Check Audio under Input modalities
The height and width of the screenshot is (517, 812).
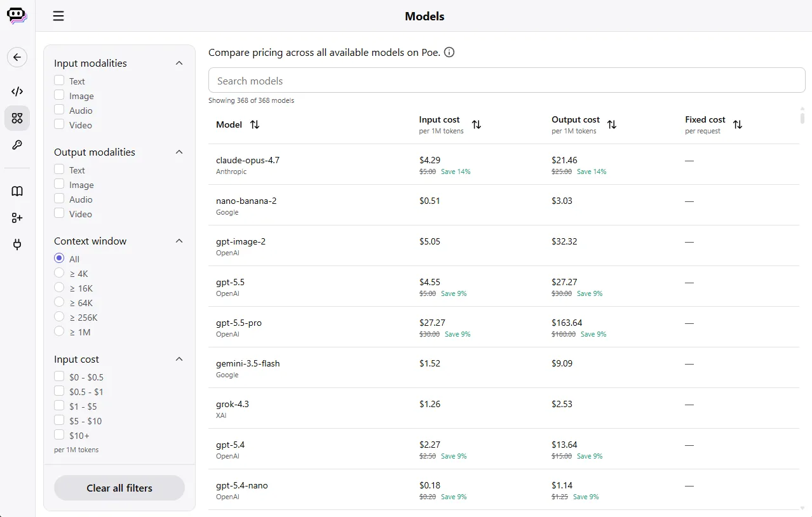click(59, 110)
